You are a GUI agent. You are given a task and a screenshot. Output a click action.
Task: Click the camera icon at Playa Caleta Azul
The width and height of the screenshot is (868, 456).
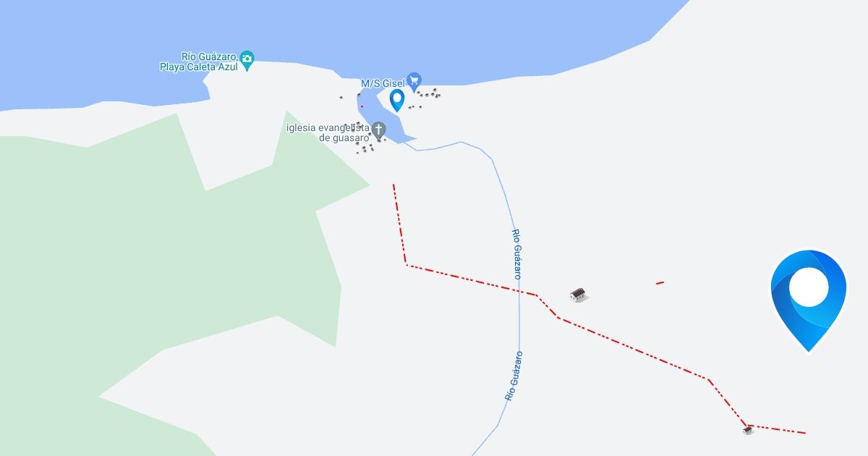pos(247,60)
